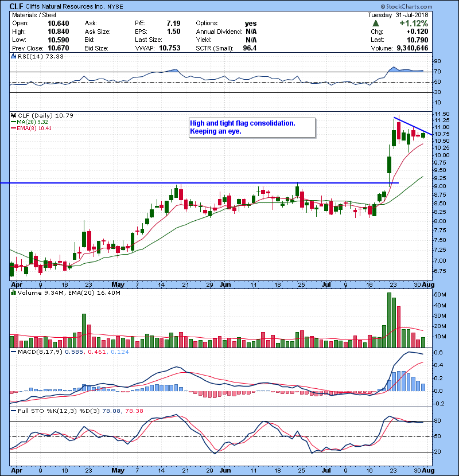Click the Volume 9,340,646 value in header
Screen dimensions: 459x476
coord(412,48)
